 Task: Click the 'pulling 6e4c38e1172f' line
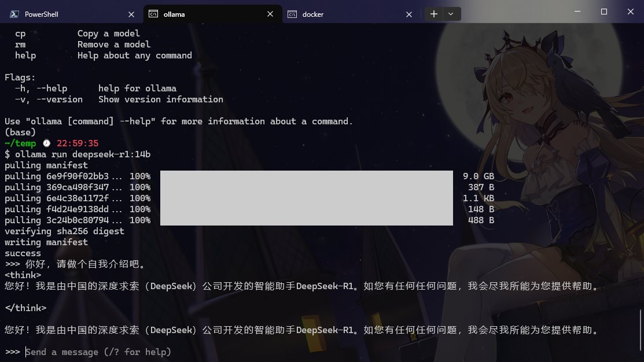[x=78, y=198]
